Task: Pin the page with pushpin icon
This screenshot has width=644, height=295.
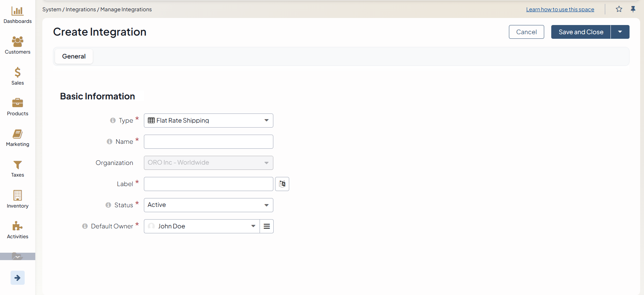Action: tap(633, 9)
